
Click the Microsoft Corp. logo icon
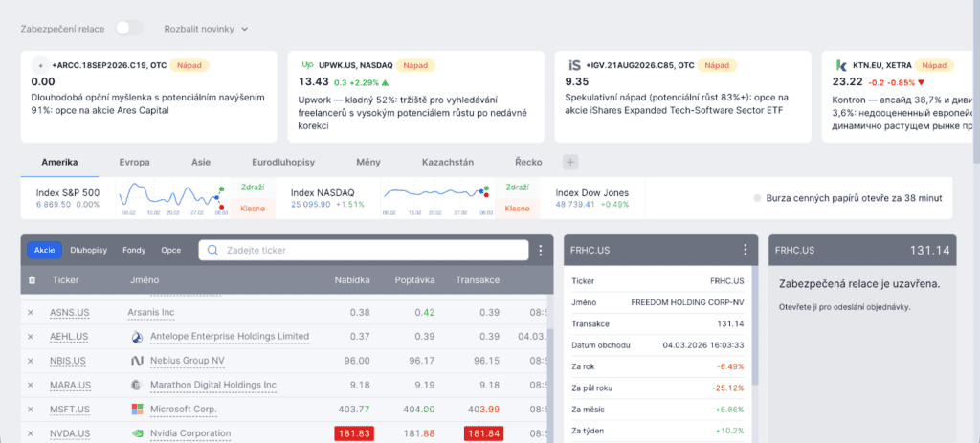pyautogui.click(x=136, y=410)
